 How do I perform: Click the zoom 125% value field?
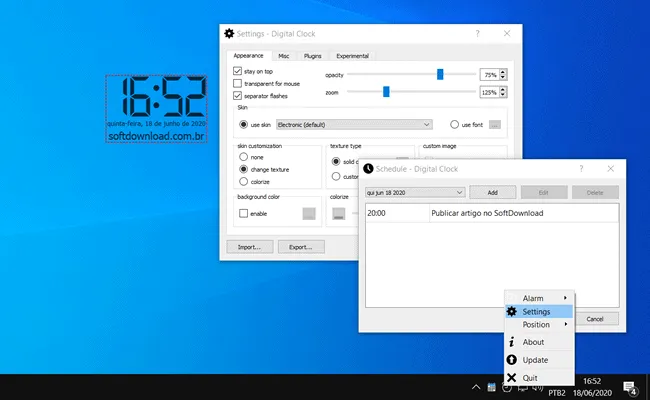[x=490, y=92]
